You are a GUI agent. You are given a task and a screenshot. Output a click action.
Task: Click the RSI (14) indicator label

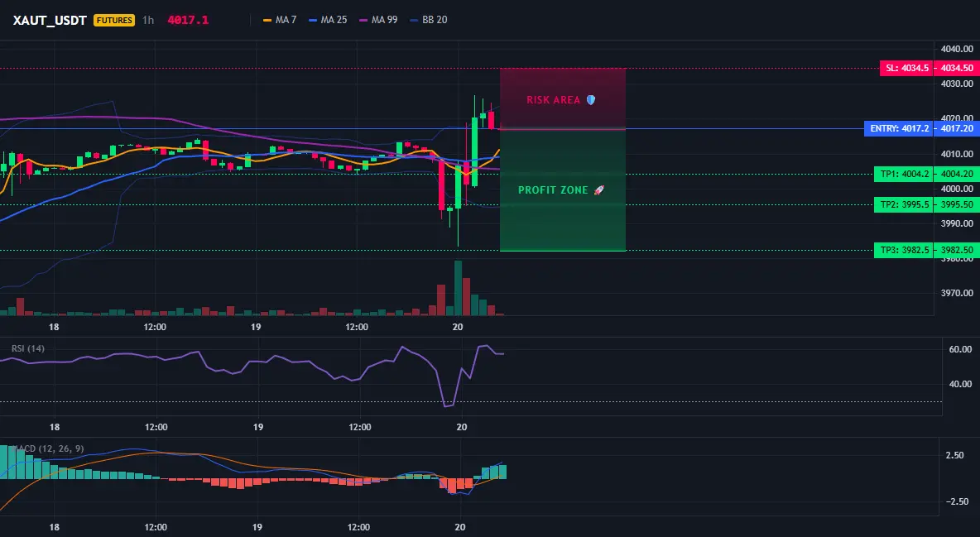point(28,348)
